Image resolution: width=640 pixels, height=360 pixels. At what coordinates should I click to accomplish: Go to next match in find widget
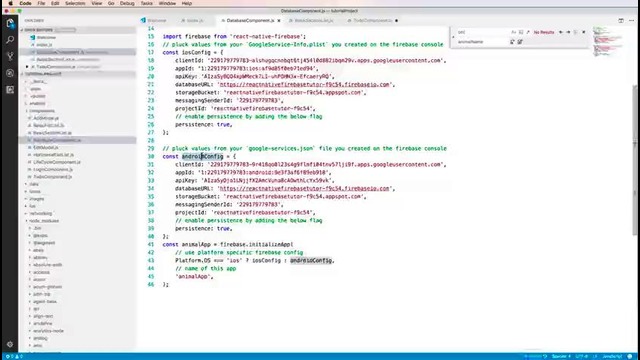(x=568, y=32)
